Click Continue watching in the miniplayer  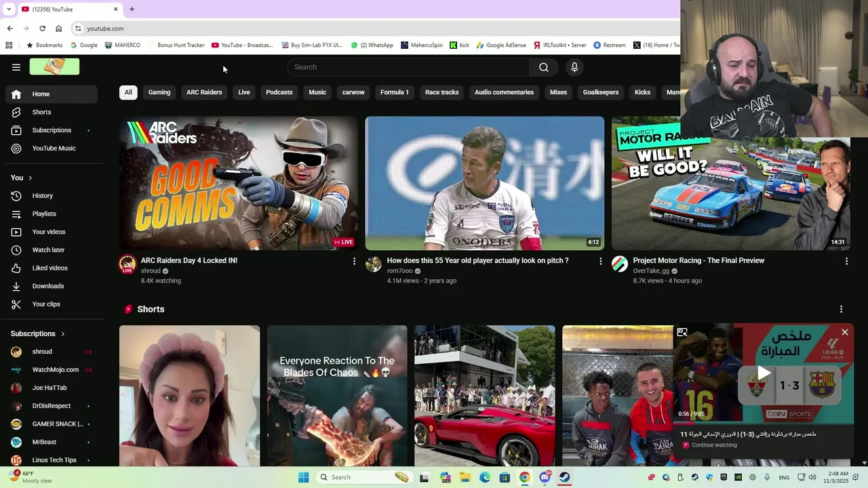714,445
